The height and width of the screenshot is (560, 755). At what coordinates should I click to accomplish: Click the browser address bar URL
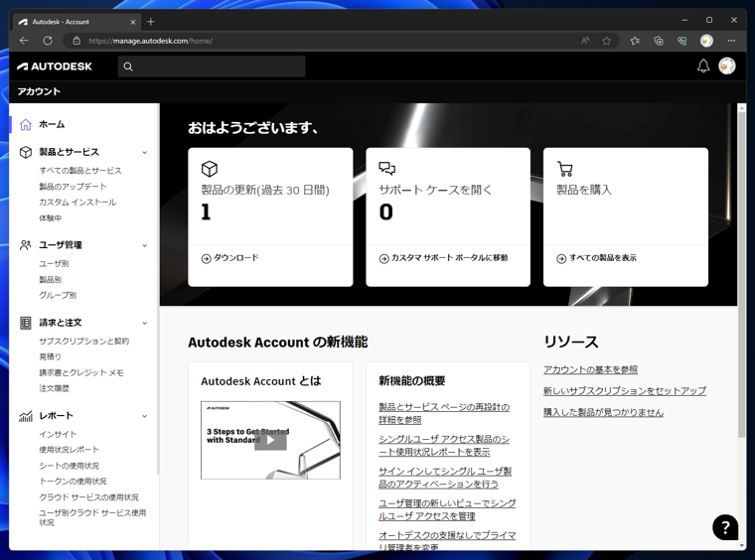151,41
